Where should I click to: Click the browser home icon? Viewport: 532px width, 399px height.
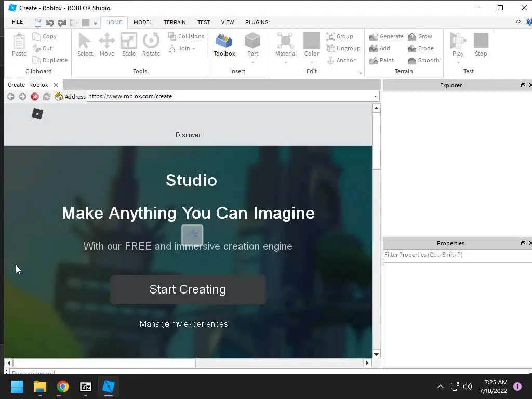tap(59, 96)
